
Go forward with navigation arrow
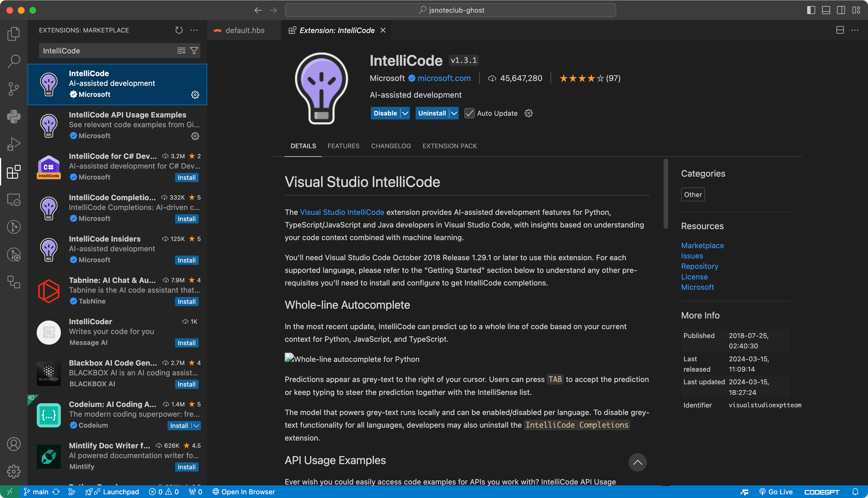pyautogui.click(x=273, y=10)
